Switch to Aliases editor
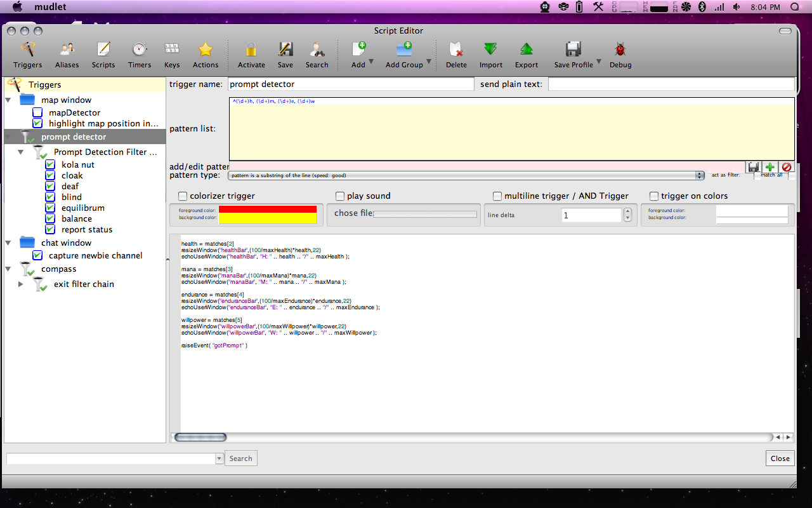Screen dimensions: 812x508 coord(67,55)
